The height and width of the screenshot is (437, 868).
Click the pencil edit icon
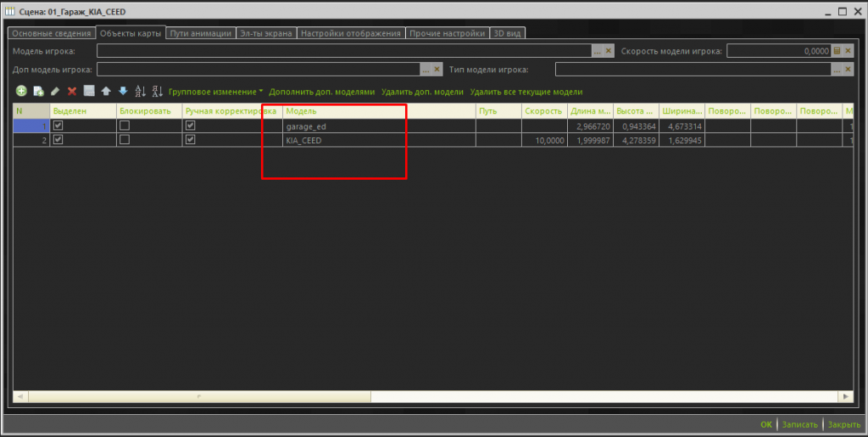click(x=55, y=92)
